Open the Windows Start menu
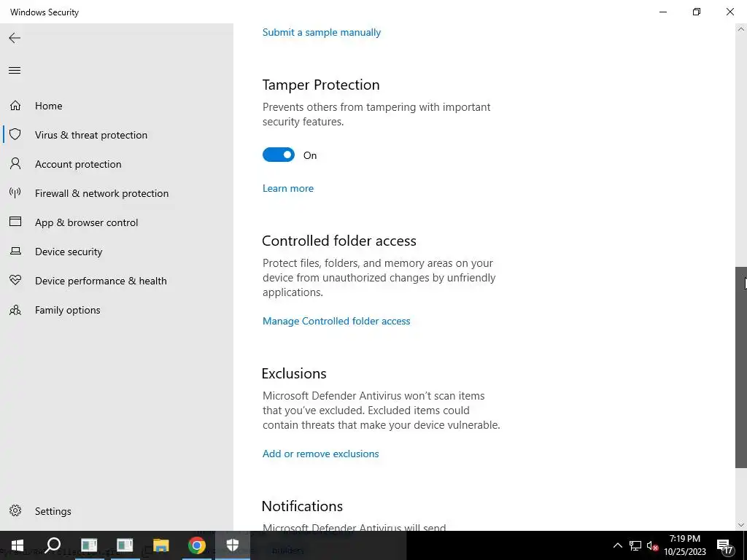Viewport: 747px width, 560px height. pos(18,545)
